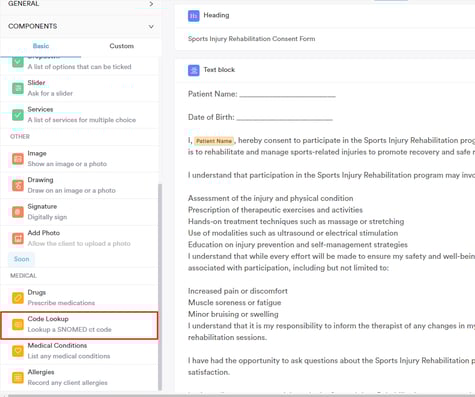Select the Signature component icon
This screenshot has width=475, height=397.
click(x=18, y=212)
